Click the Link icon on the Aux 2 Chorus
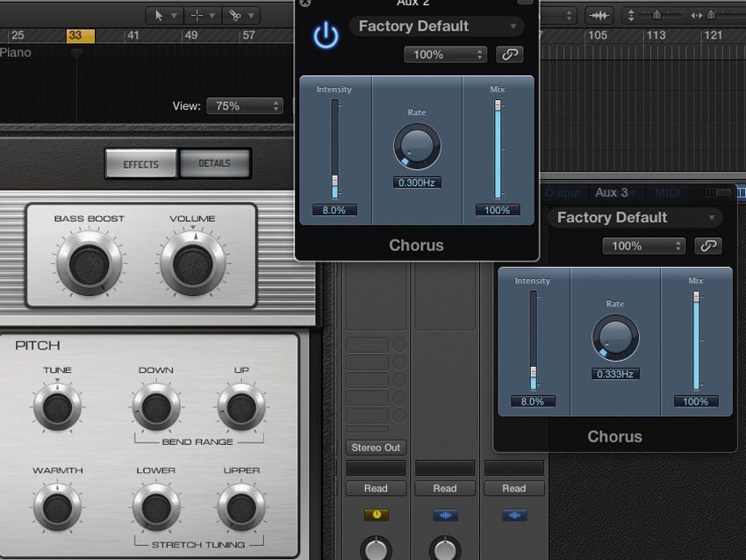The height and width of the screenshot is (560, 746). (x=509, y=54)
